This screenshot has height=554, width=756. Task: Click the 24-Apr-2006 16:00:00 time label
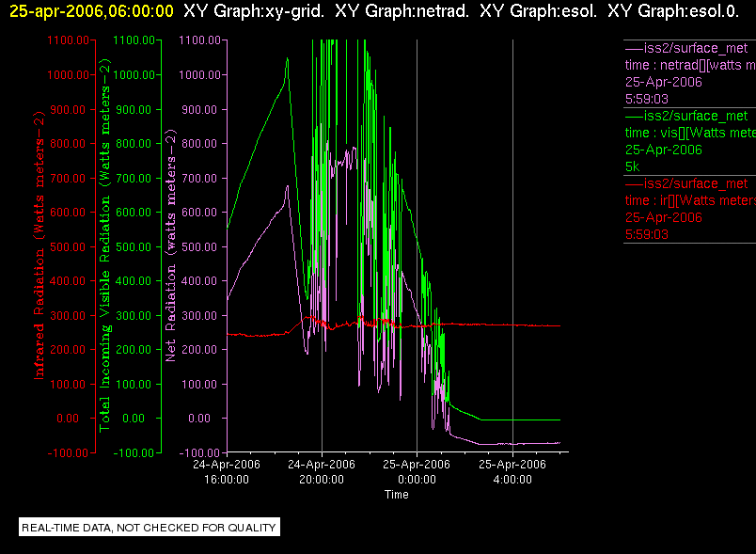click(x=226, y=472)
